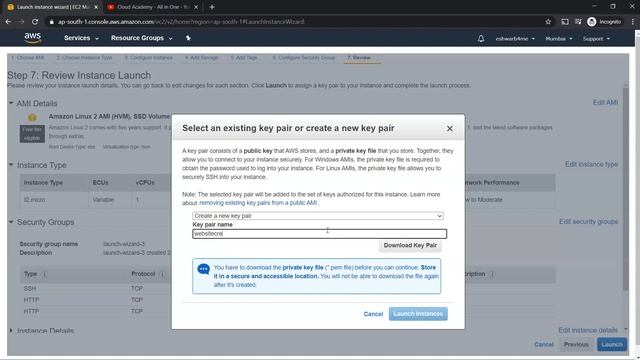Open browser three-dot menu

pyautogui.click(x=633, y=22)
